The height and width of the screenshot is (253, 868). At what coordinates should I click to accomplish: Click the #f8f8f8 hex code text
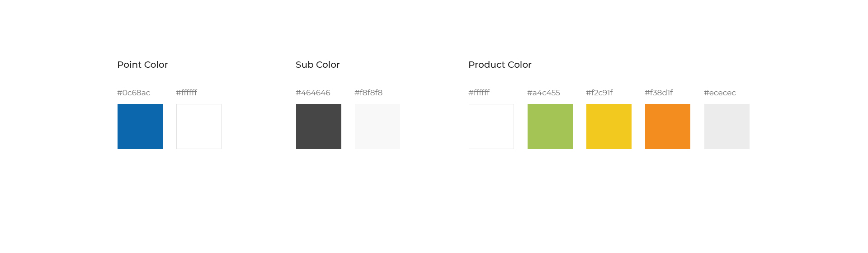tap(368, 93)
